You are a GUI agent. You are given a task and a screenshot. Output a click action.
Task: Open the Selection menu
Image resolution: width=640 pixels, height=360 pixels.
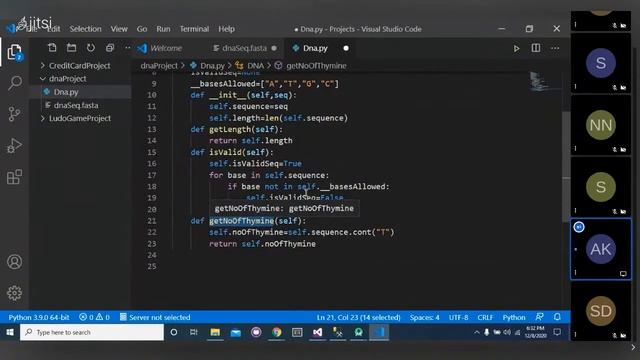click(x=85, y=29)
